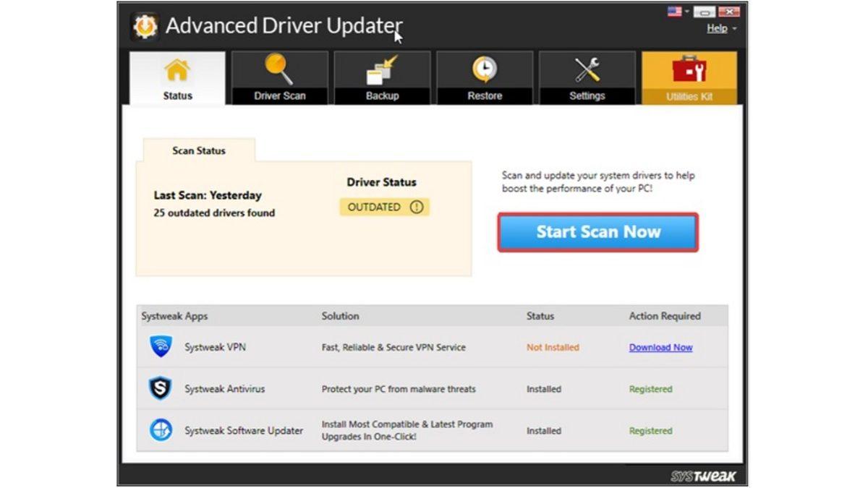Screen dimensions: 868x488
Task: Click the OUTDATED status info icon
Action: coord(416,207)
